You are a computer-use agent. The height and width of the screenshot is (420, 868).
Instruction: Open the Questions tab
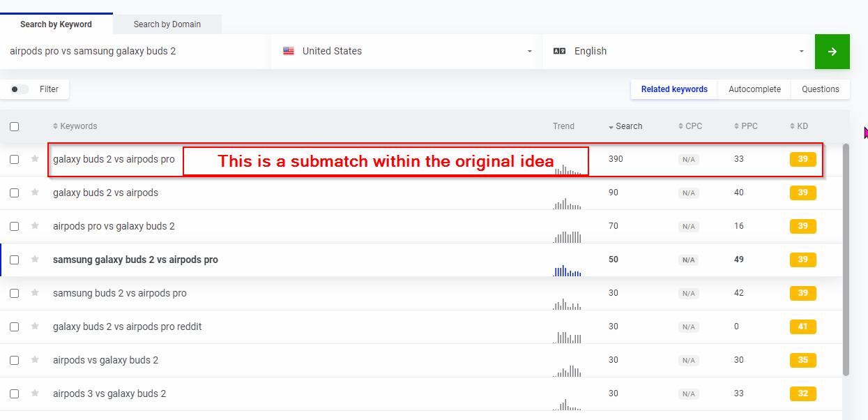coord(821,89)
